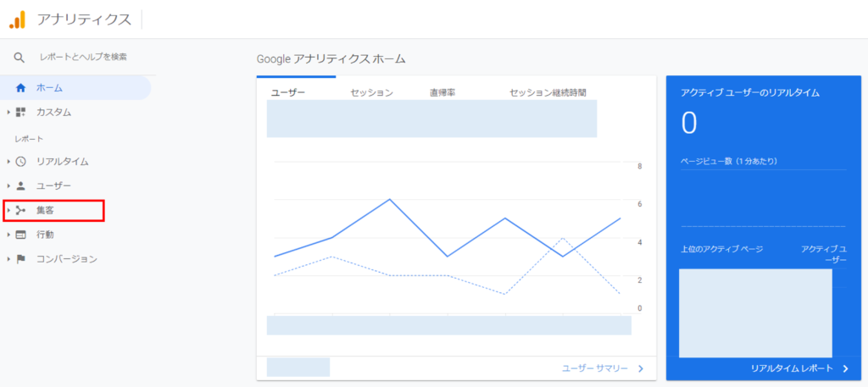Click the ページビュー数 (1 分あたり) label
This screenshot has height=387, width=868.
tap(729, 161)
